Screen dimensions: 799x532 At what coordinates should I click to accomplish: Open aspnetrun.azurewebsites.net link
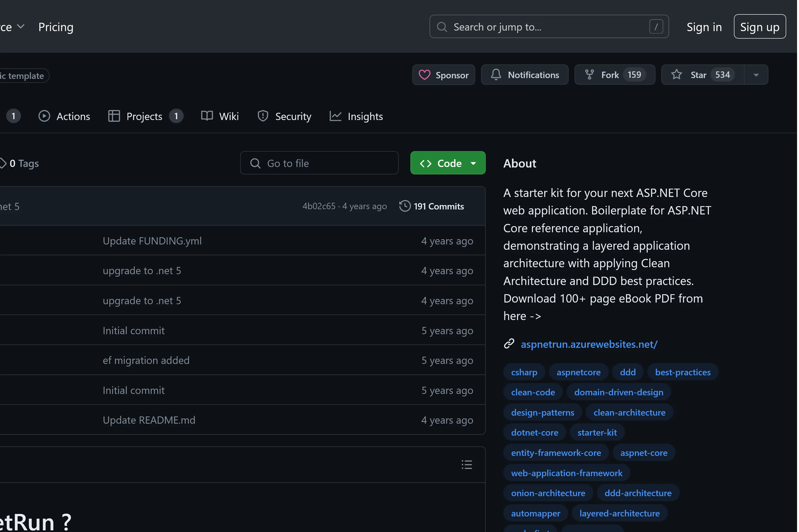click(x=589, y=344)
